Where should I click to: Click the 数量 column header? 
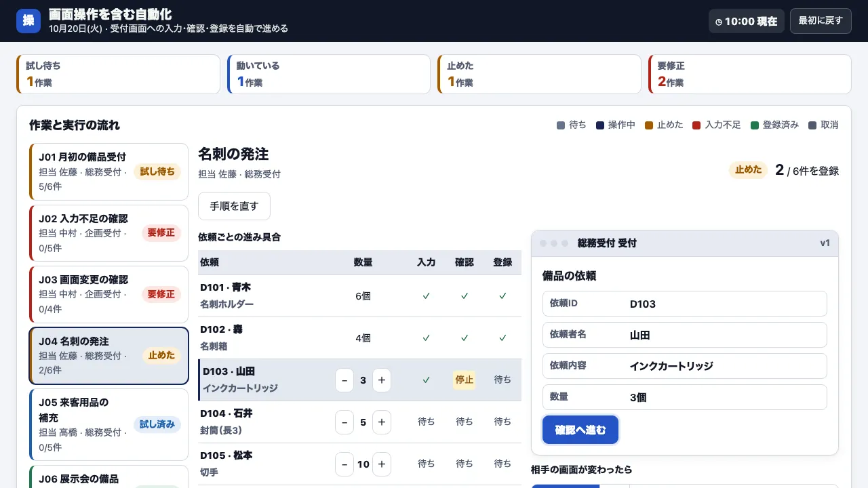(363, 262)
